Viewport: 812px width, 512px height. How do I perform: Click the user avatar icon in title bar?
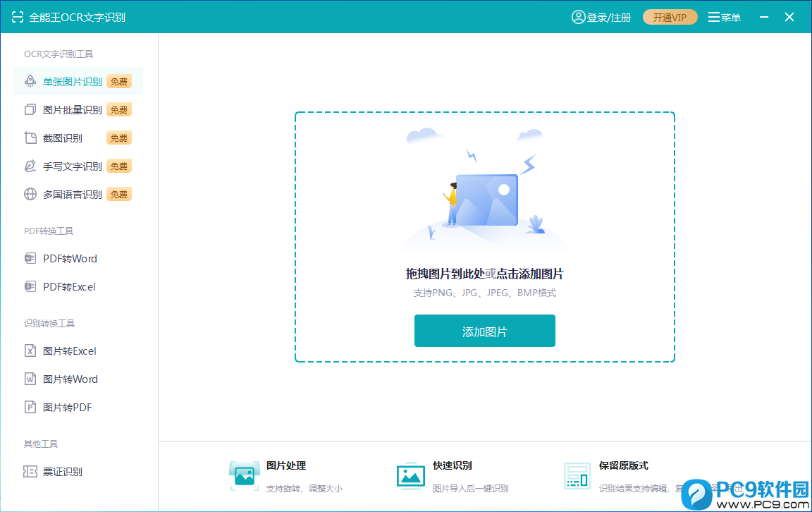click(578, 17)
